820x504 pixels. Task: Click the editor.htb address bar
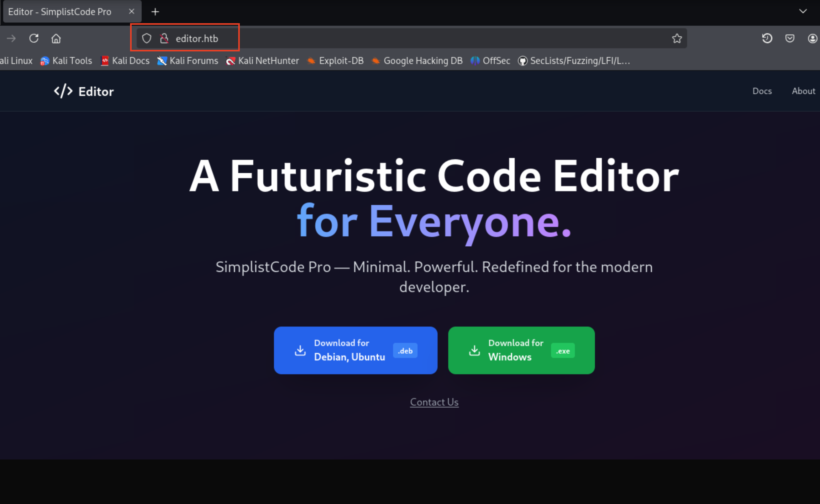[197, 38]
